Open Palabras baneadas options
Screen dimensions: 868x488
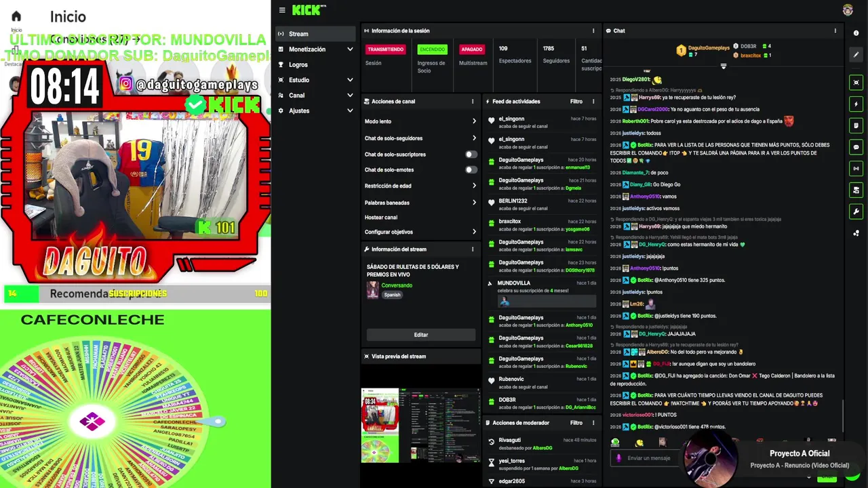pos(420,203)
